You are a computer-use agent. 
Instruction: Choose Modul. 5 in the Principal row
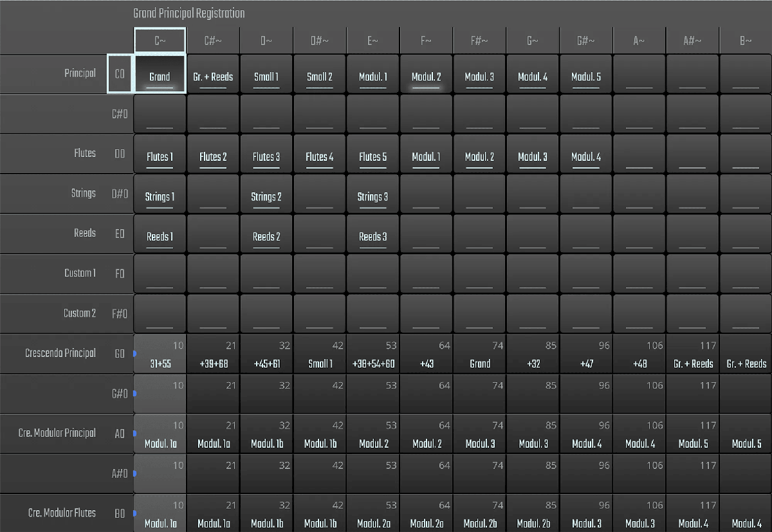(x=586, y=75)
